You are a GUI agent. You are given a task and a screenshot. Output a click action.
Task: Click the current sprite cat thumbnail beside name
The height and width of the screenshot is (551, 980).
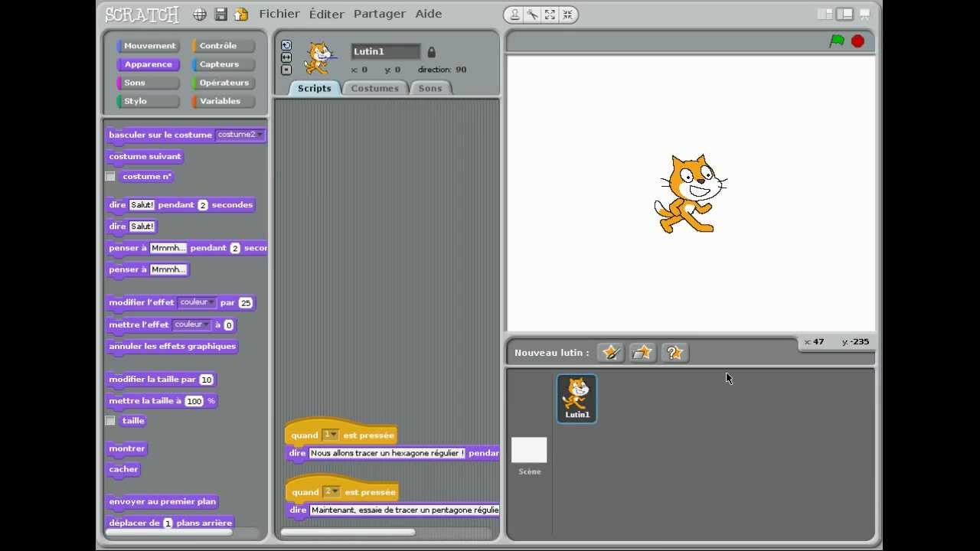click(319, 58)
